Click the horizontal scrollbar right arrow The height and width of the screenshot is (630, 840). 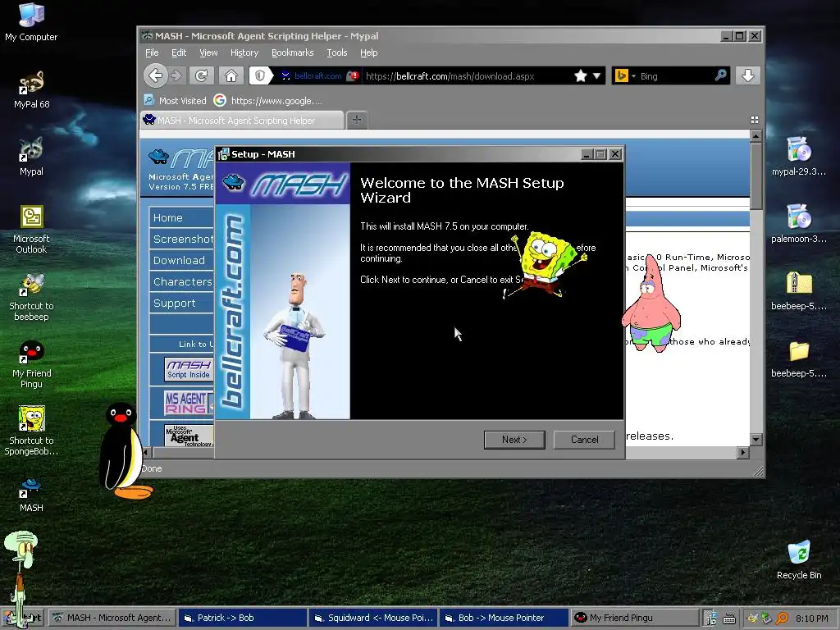(742, 452)
